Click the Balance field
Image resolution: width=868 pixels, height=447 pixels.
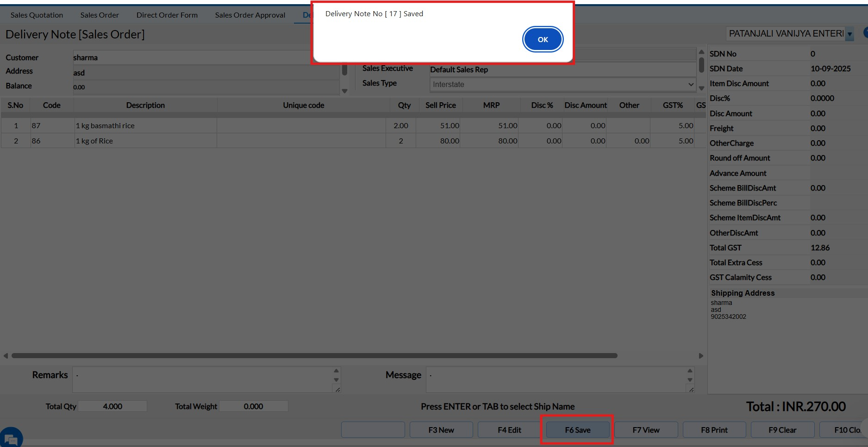click(x=206, y=87)
